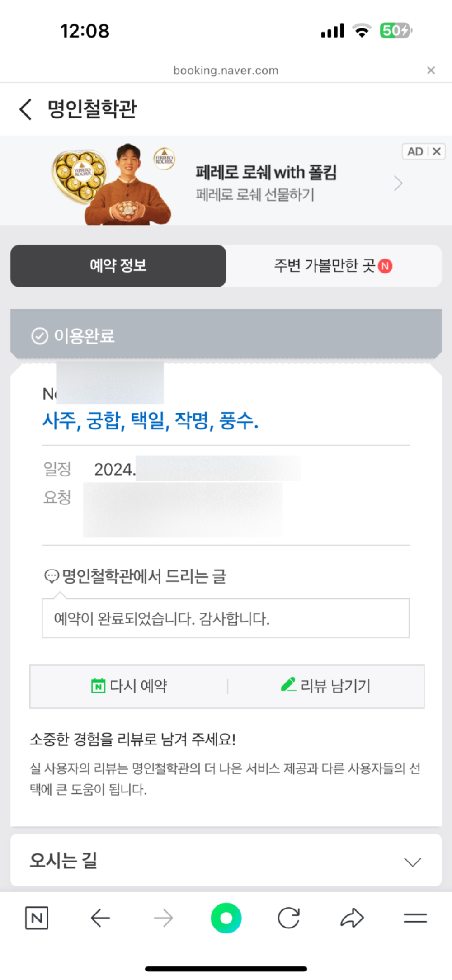
Task: Tap the Naver N home icon
Action: click(37, 918)
